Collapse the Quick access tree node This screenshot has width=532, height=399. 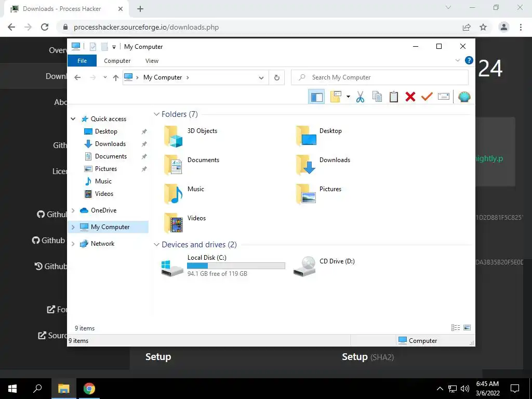pos(73,119)
